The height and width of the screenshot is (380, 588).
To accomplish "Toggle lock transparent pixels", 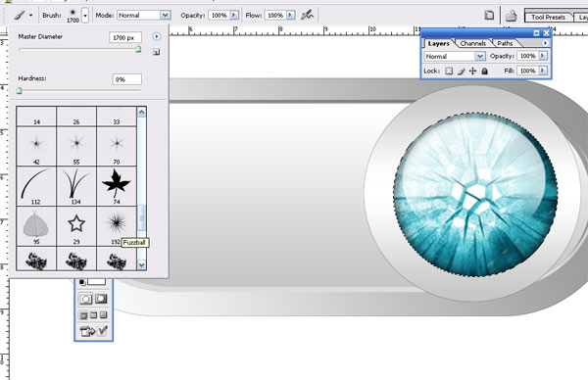I will click(x=449, y=71).
